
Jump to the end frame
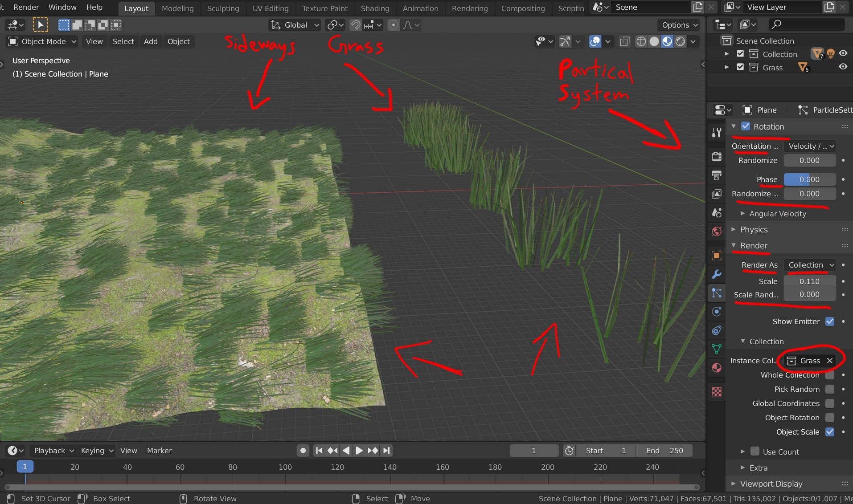click(x=386, y=451)
